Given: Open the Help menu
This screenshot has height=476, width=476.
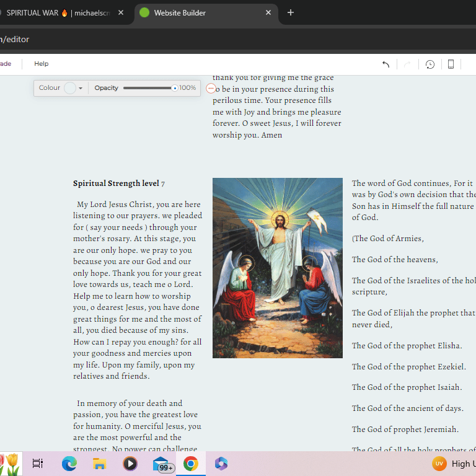Looking at the screenshot, I should [x=42, y=64].
